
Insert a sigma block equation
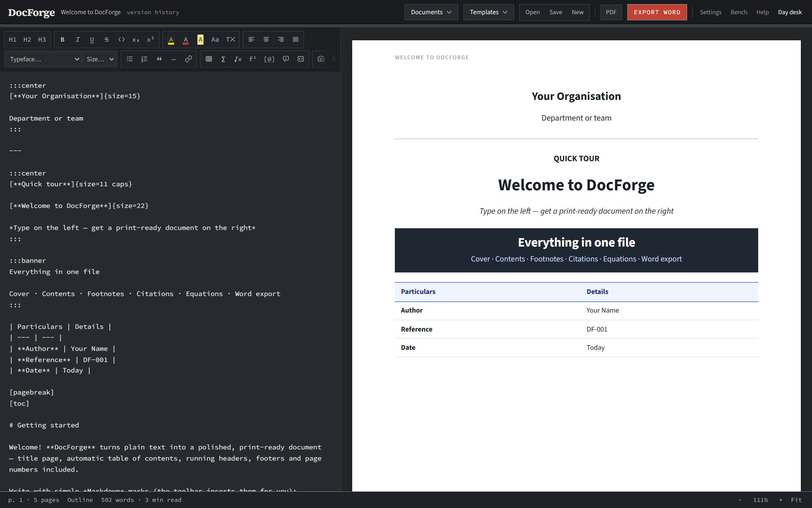[223, 59]
